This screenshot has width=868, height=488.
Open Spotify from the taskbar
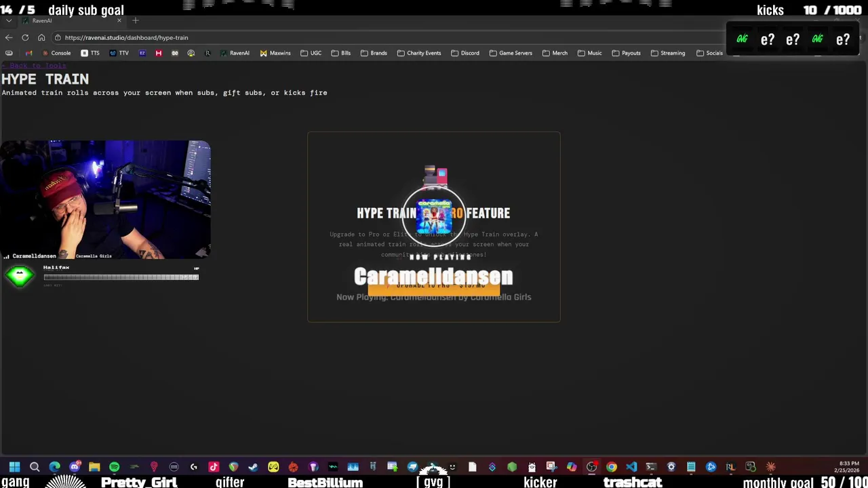(114, 466)
